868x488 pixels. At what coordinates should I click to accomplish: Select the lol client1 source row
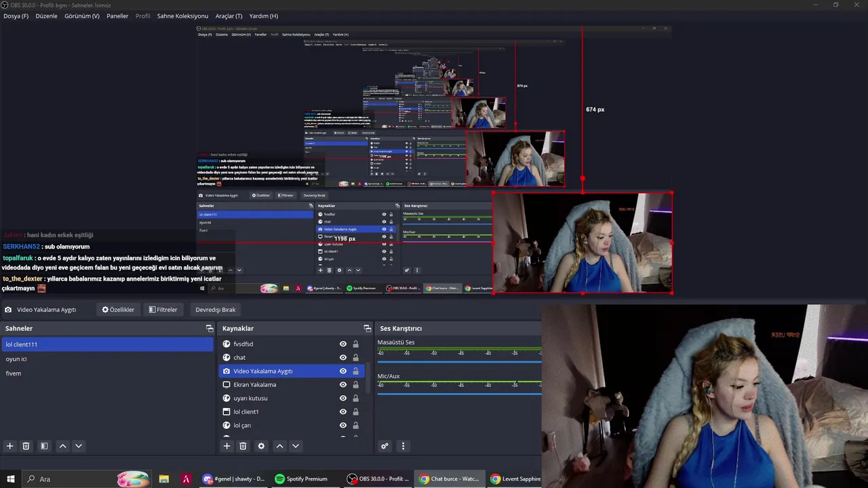click(292, 412)
